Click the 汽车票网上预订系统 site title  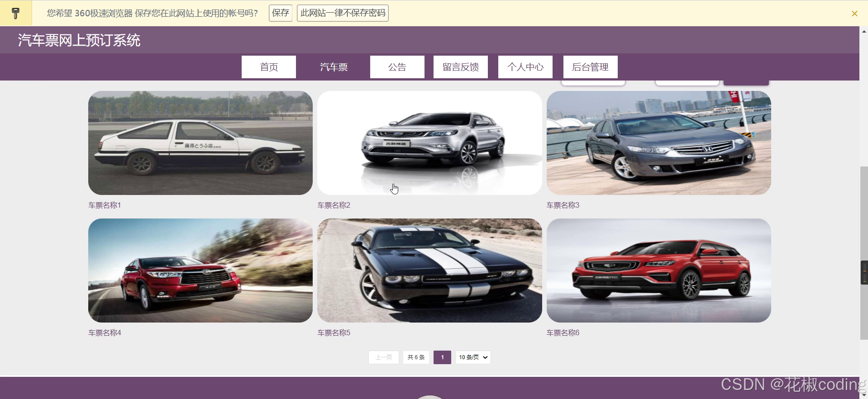(79, 40)
